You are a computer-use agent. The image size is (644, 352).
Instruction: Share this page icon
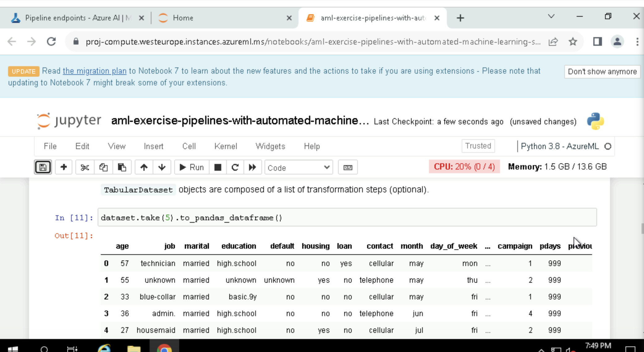pyautogui.click(x=553, y=41)
